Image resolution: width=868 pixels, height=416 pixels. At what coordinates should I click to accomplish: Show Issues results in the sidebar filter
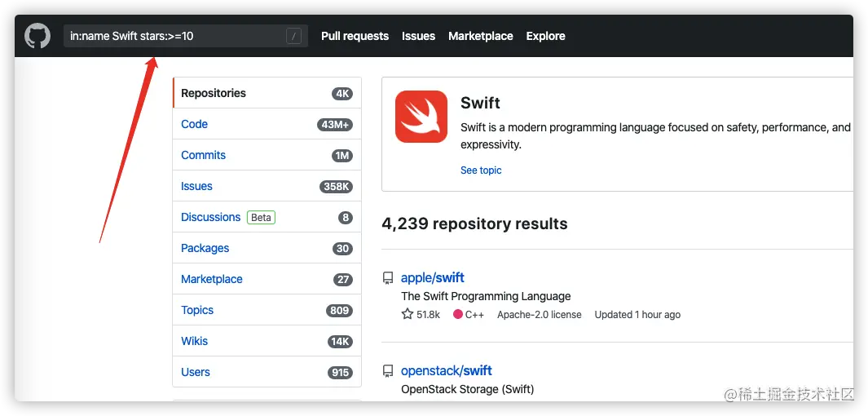click(267, 186)
